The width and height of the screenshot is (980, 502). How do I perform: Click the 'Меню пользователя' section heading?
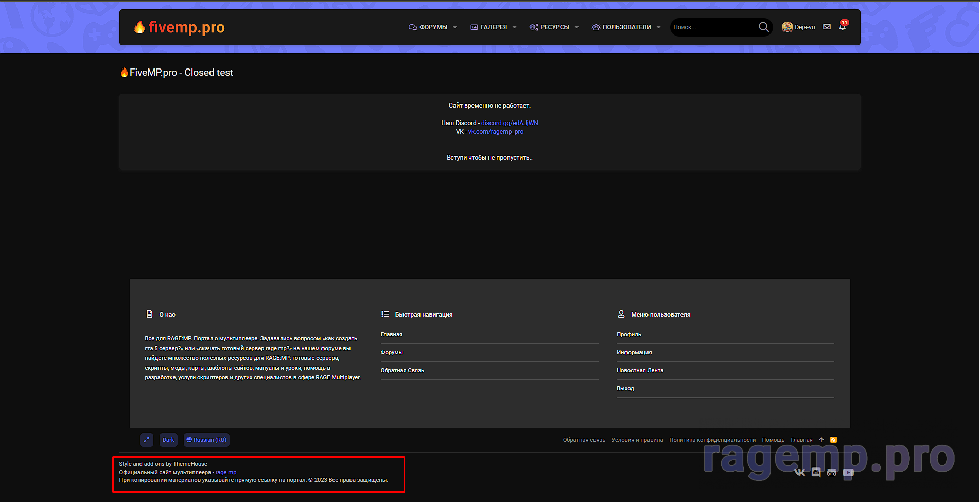[x=661, y=315]
